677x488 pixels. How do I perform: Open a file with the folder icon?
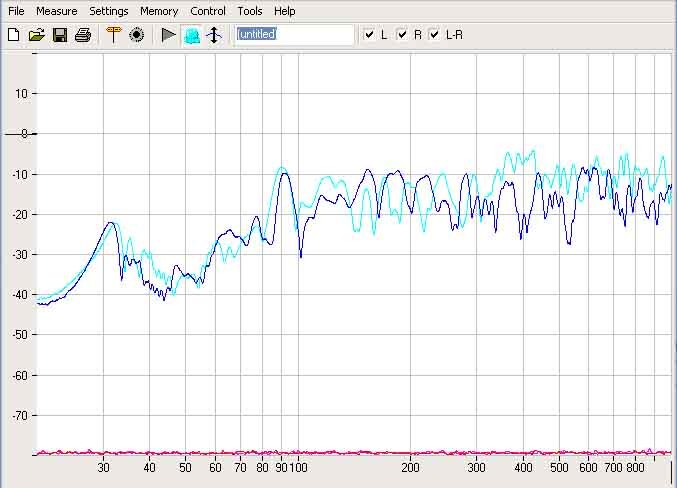[x=37, y=35]
